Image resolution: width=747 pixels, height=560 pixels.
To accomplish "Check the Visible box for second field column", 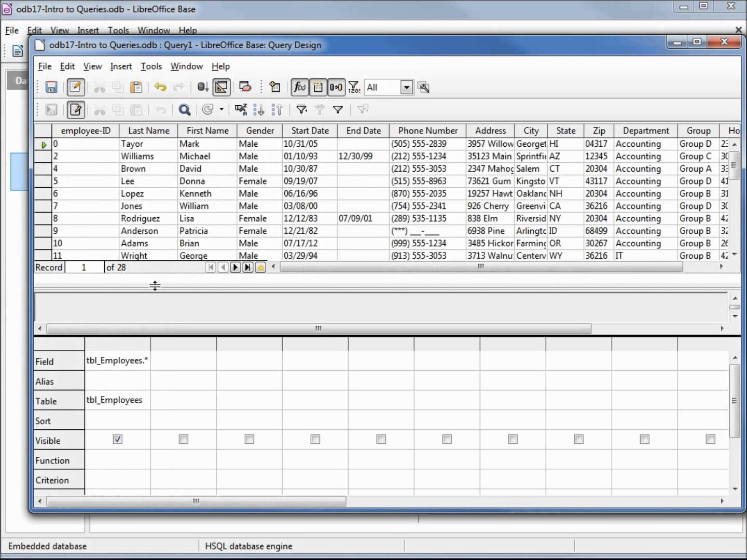I will (x=183, y=439).
